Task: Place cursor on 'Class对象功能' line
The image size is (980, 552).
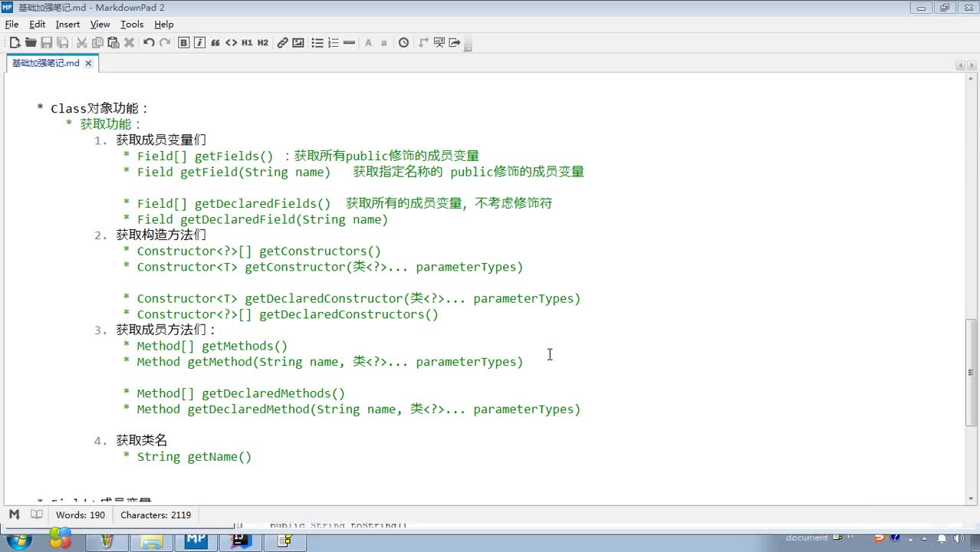Action: point(93,108)
